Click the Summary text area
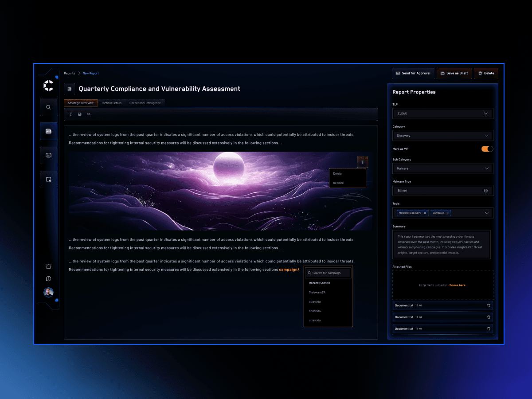The width and height of the screenshot is (532, 399). tap(442, 245)
